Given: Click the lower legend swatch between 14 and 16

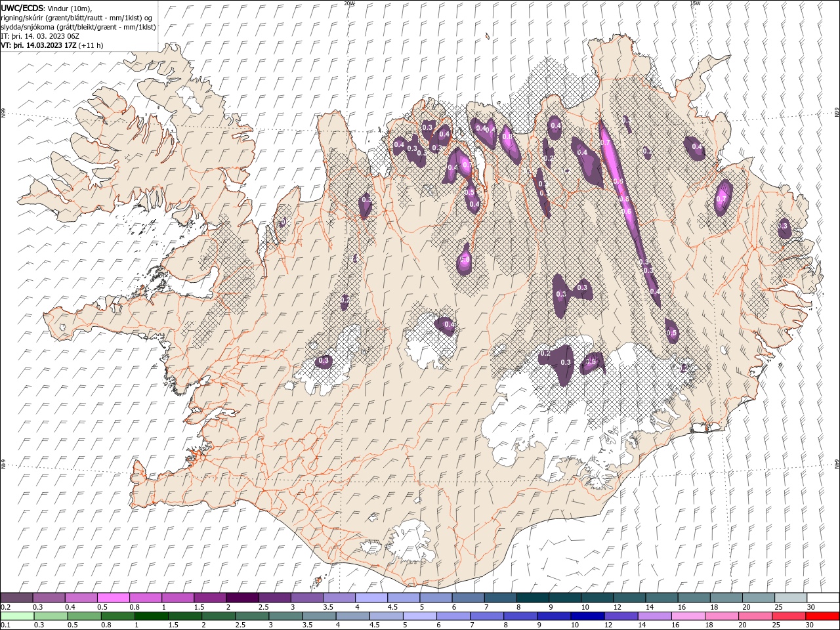Looking at the screenshot, I should pos(654,616).
